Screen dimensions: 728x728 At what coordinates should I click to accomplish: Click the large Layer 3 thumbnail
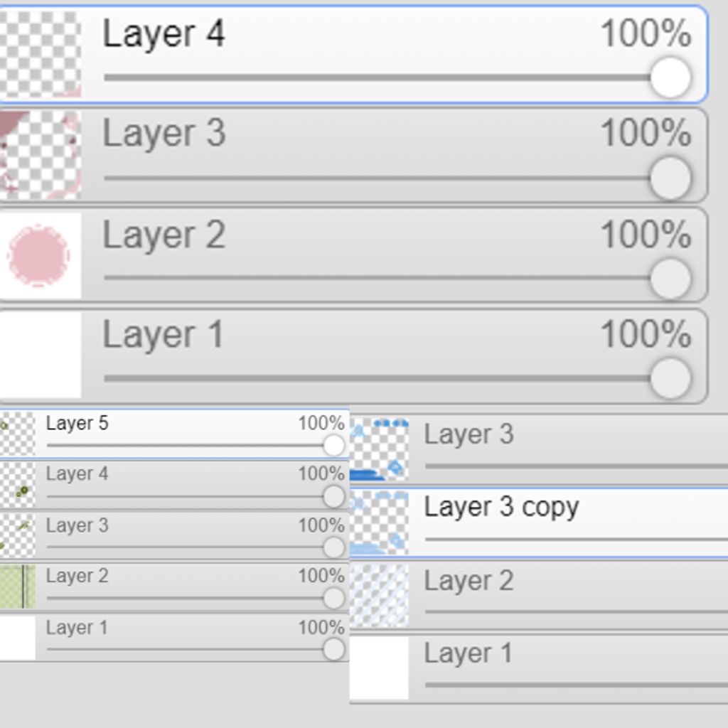(x=40, y=154)
